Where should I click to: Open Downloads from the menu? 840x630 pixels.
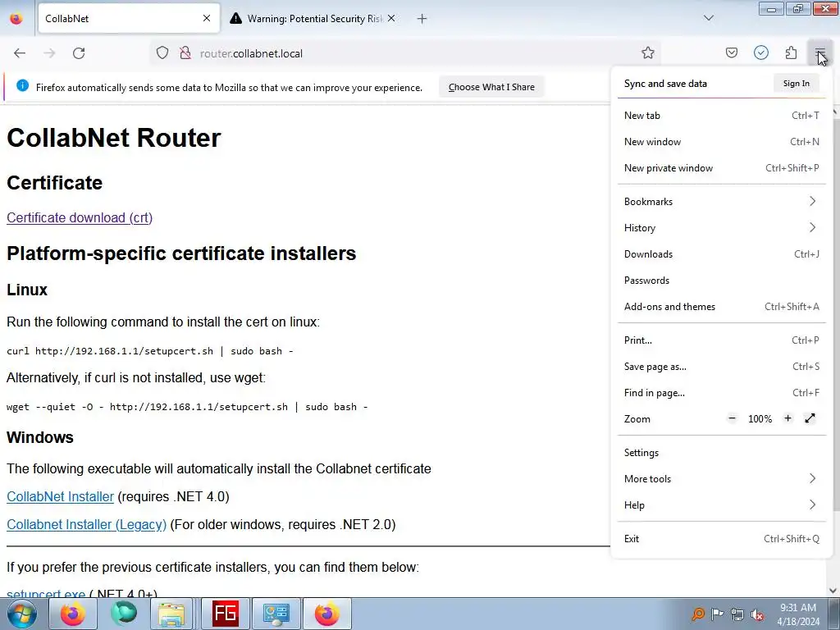721,254
